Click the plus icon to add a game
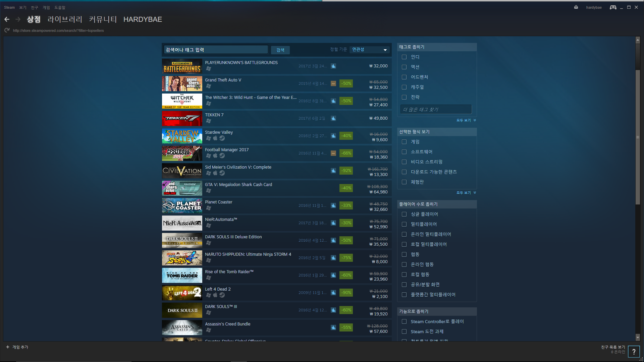This screenshot has height=362, width=644. [x=7, y=347]
